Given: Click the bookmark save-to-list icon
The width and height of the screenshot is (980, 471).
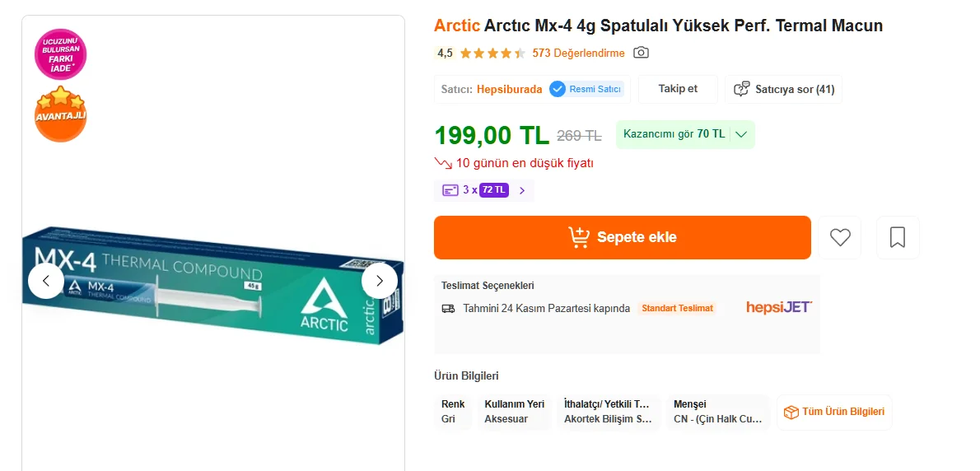Looking at the screenshot, I should coord(898,237).
